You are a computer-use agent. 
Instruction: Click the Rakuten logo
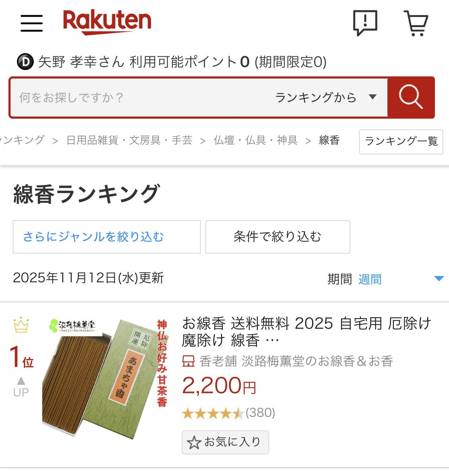click(107, 22)
